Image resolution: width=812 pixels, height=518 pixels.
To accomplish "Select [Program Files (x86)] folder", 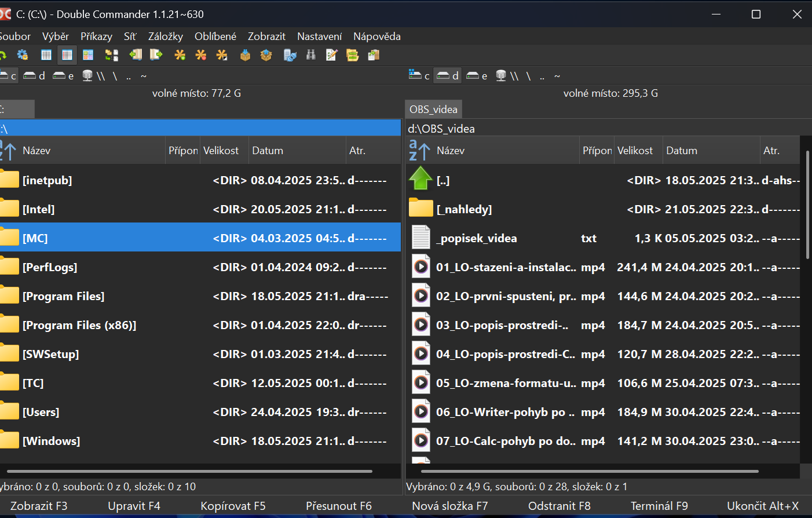I will 200,325.
